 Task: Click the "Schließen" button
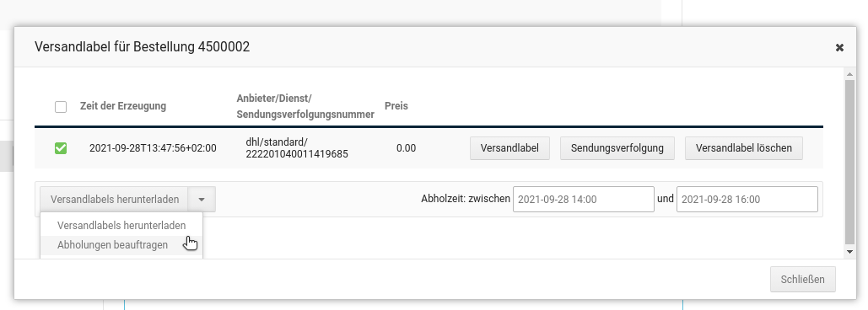pyautogui.click(x=803, y=279)
